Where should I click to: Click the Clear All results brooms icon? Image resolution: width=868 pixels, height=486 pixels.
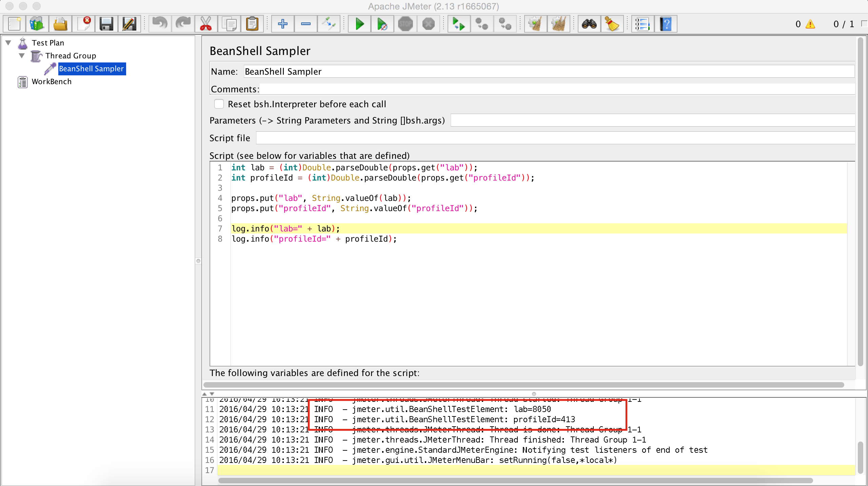pos(558,24)
